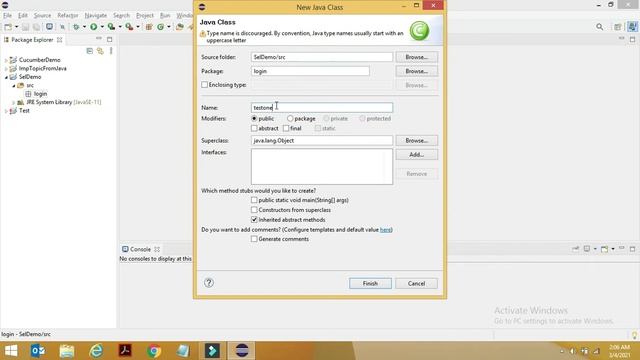Select the package modifier radio button
Image resolution: width=640 pixels, height=360 pixels.
290,118
